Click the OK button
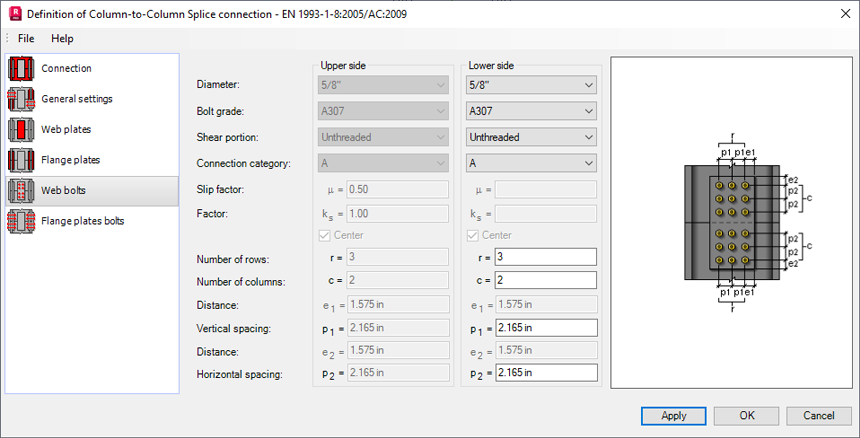 [746, 415]
